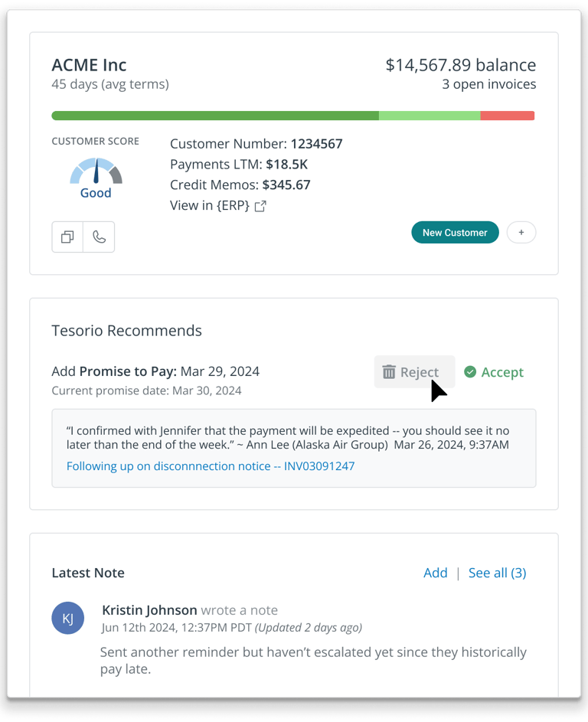
Task: Accept the Promise to Pay recommendation
Action: pos(494,372)
